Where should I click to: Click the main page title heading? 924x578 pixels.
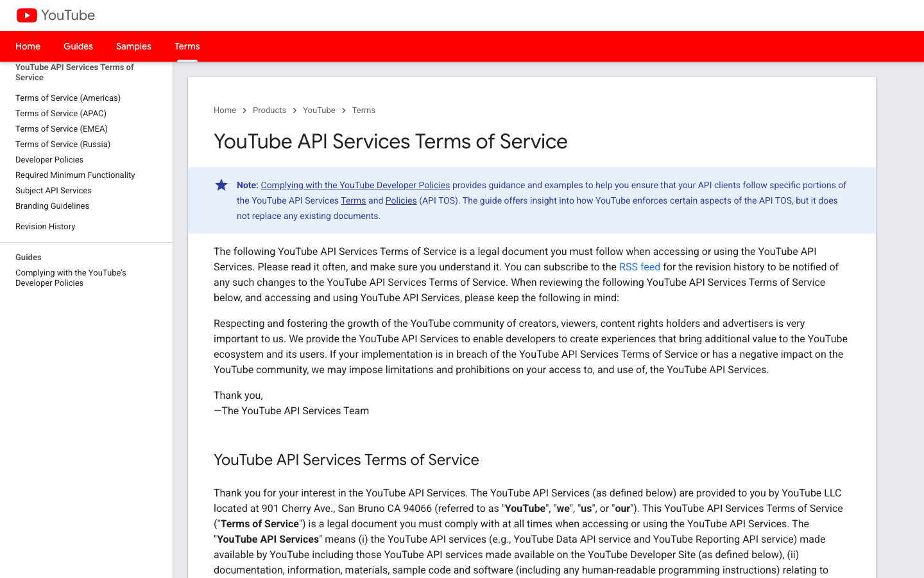click(x=391, y=141)
